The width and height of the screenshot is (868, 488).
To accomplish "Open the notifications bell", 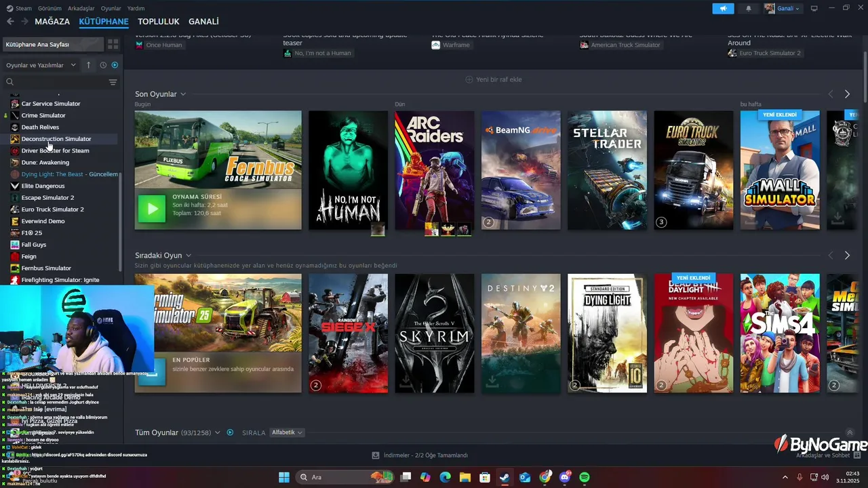I will pos(749,8).
